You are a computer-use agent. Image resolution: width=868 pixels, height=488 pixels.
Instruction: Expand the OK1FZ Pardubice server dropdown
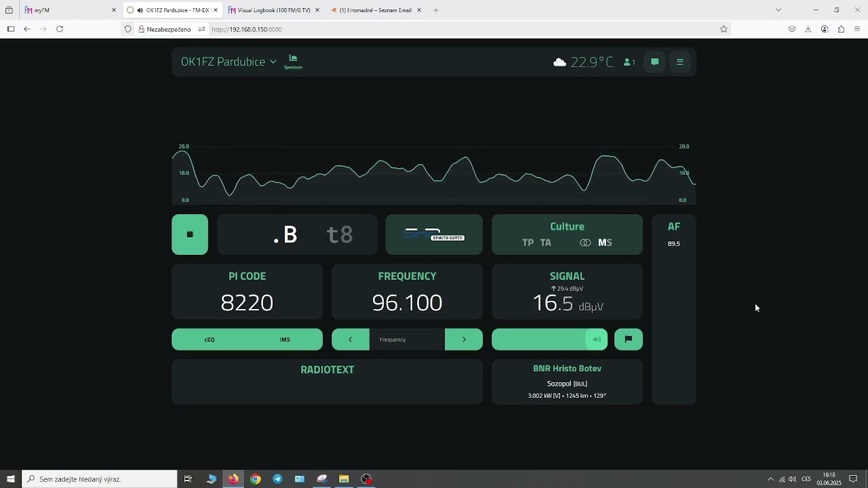pos(229,62)
